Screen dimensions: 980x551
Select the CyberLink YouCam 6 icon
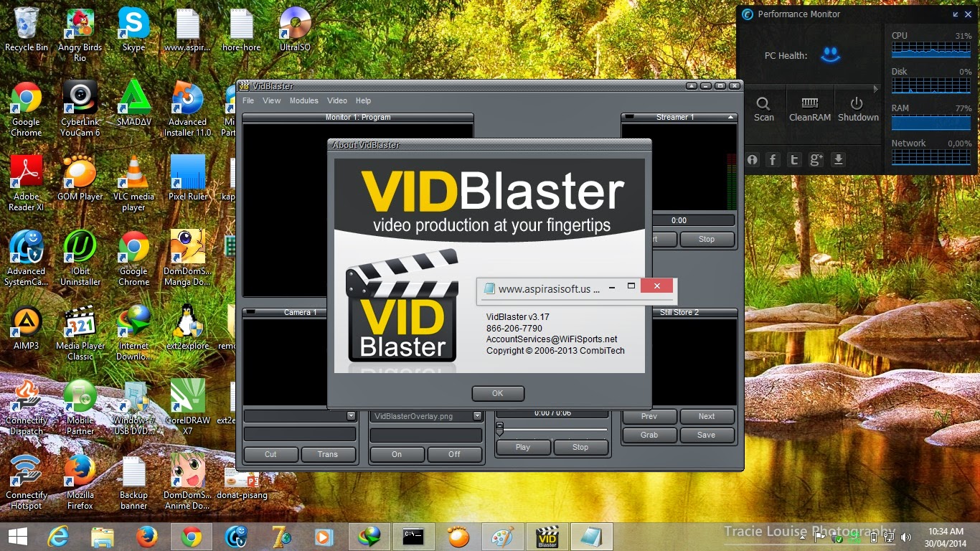[x=80, y=108]
